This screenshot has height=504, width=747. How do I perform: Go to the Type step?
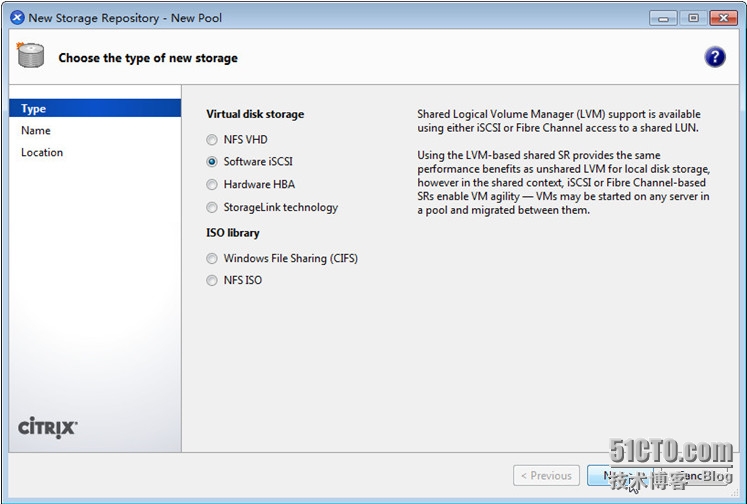pos(95,108)
